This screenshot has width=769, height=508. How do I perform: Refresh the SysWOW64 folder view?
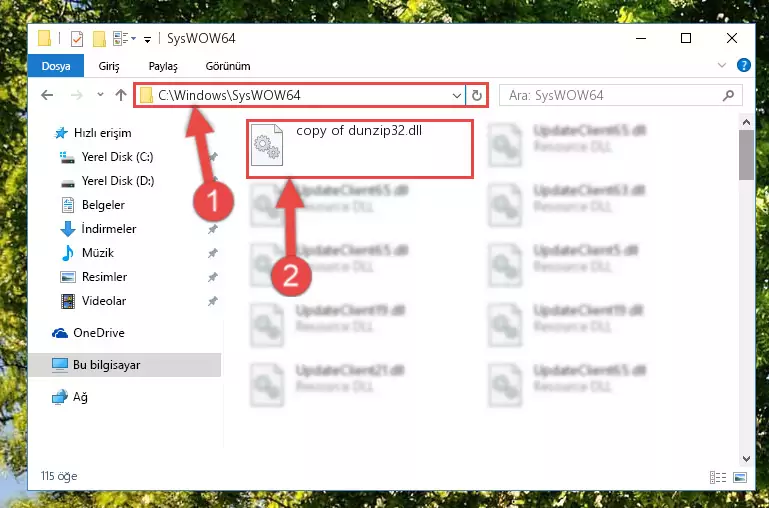tap(477, 96)
